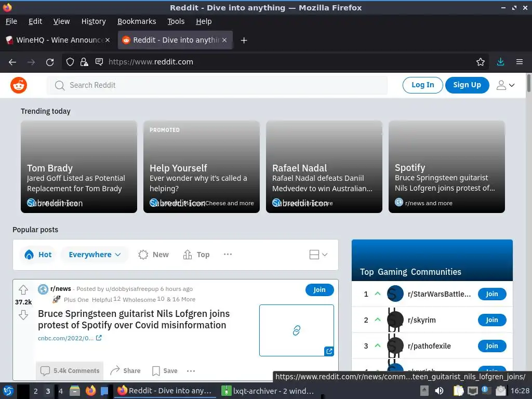
Task: Sort popular posts by Top
Action: click(x=196, y=255)
